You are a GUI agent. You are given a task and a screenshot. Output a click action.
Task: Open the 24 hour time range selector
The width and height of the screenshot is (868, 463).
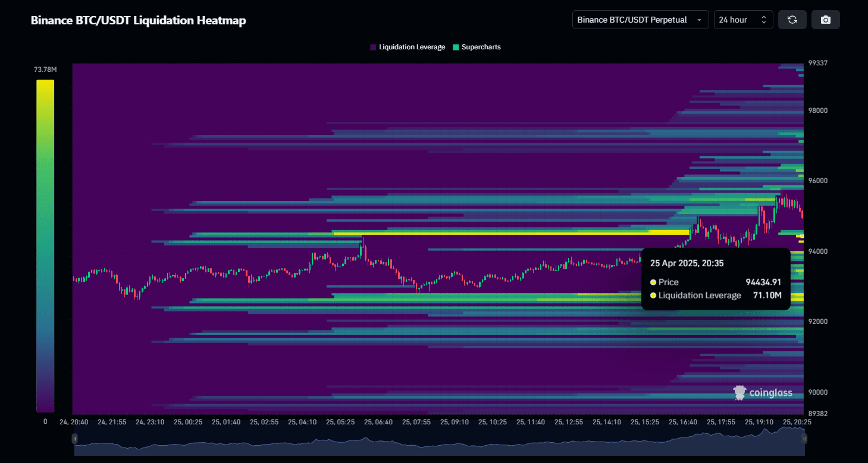tap(744, 20)
